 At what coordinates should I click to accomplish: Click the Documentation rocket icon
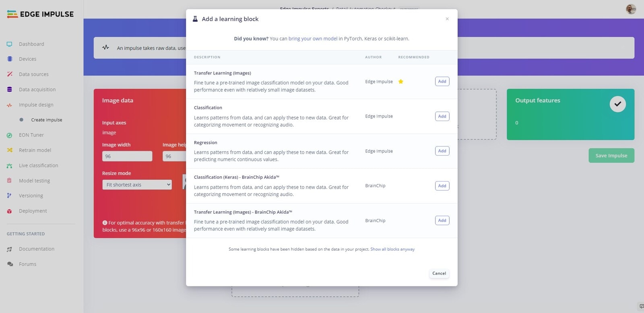tap(10, 249)
